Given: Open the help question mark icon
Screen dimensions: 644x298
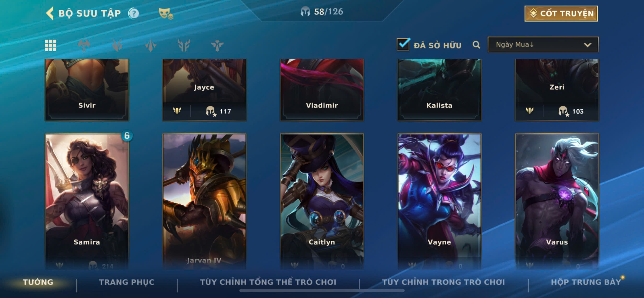Looking at the screenshot, I should point(134,13).
